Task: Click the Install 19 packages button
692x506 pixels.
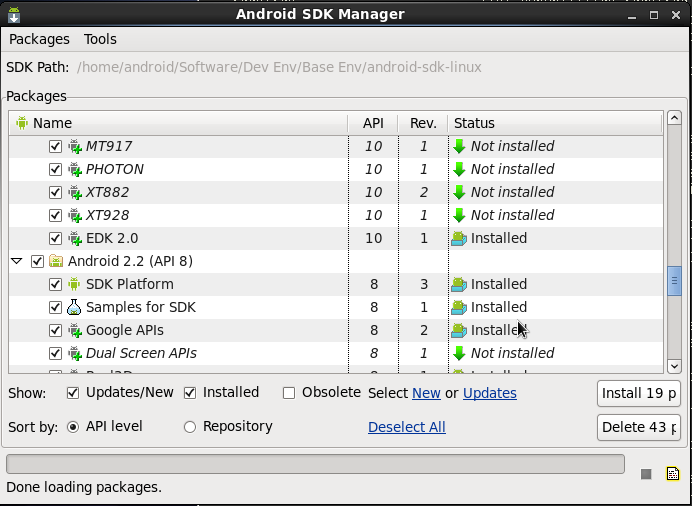Action: 639,393
